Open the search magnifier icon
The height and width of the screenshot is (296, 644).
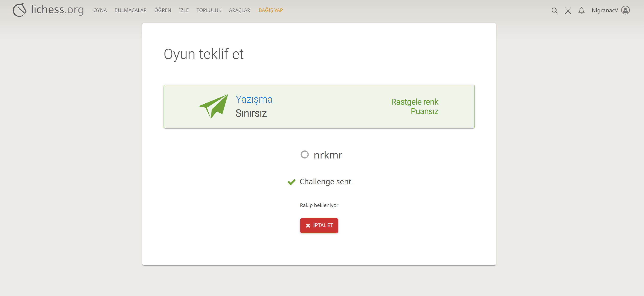pyautogui.click(x=554, y=11)
